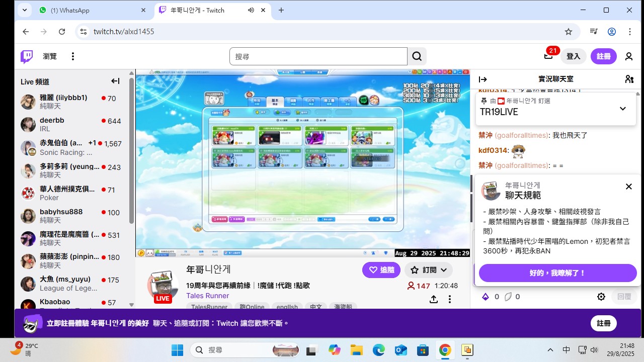The width and height of the screenshot is (644, 362).
Task: Click the Twitch logo home icon
Action: coord(27,56)
